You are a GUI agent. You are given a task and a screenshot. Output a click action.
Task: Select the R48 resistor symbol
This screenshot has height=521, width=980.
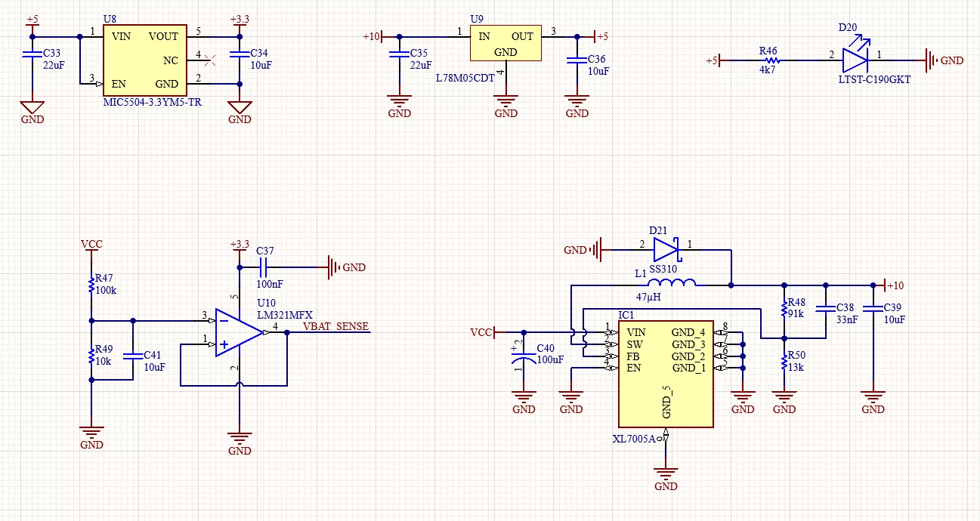[x=784, y=308]
